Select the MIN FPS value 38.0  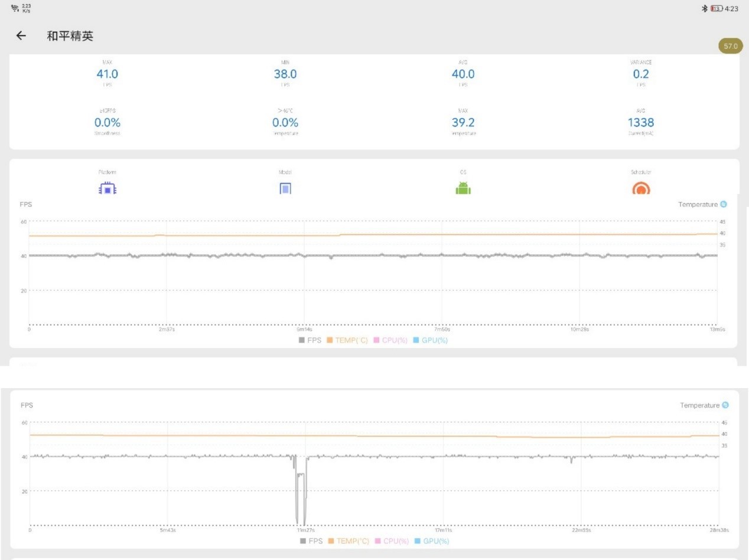pyautogui.click(x=285, y=74)
